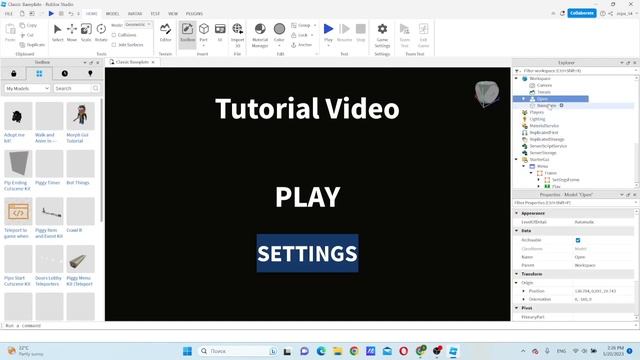This screenshot has height=360, width=640.
Task: Select the Teleport to game model thumbnail
Action: (x=18, y=211)
